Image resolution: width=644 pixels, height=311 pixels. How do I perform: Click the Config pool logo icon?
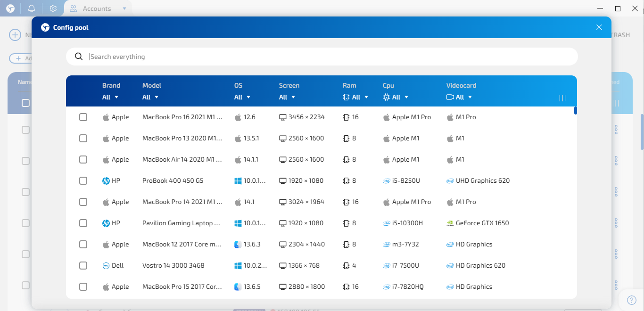(45, 27)
